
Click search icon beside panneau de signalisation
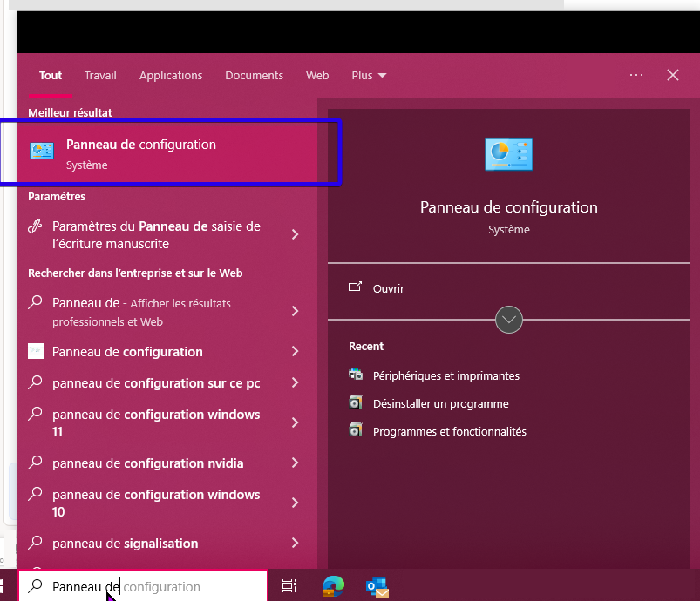(x=35, y=543)
